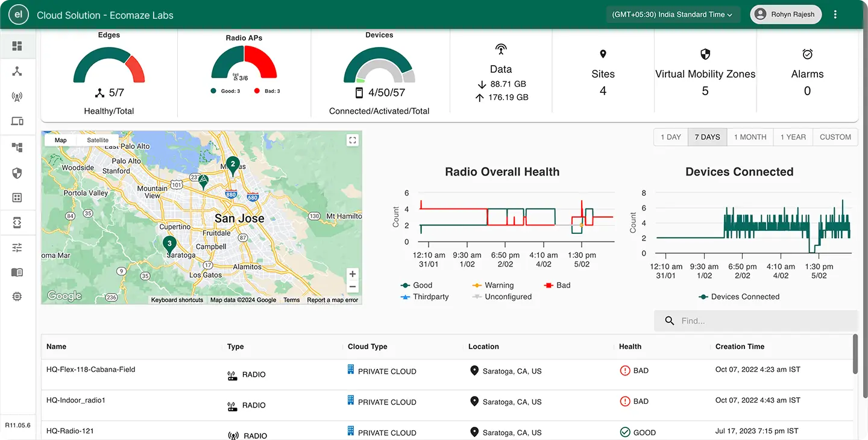The width and height of the screenshot is (868, 440).
Task: Open the devices icon in sidebar
Action: [17, 121]
